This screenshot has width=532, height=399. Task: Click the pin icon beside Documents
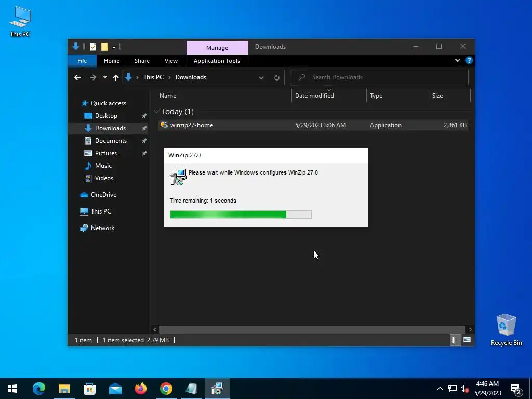[x=144, y=141]
